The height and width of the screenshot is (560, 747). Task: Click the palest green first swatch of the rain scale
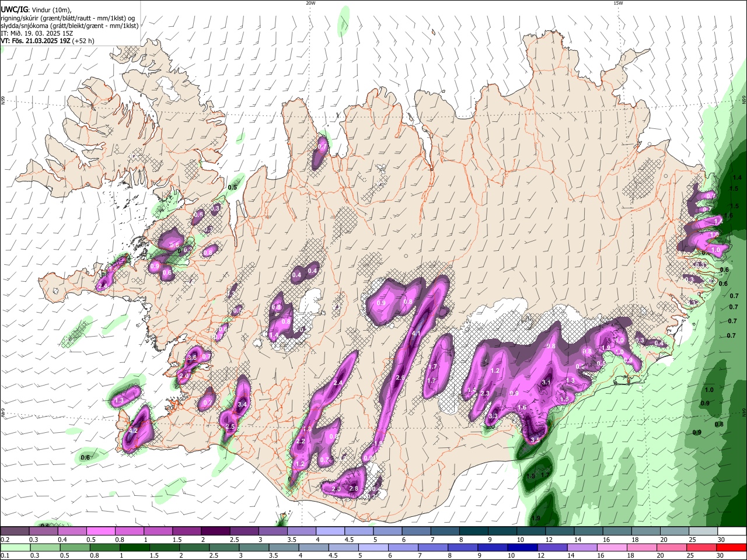coord(15,547)
